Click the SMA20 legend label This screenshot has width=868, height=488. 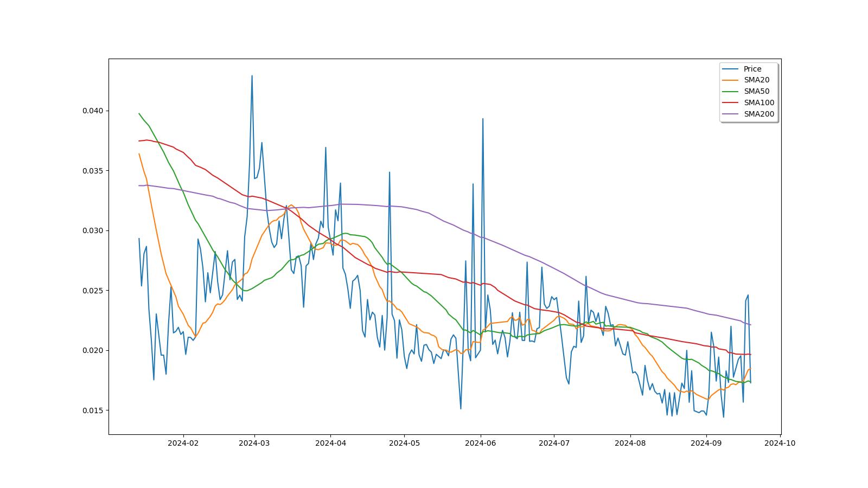pyautogui.click(x=756, y=80)
